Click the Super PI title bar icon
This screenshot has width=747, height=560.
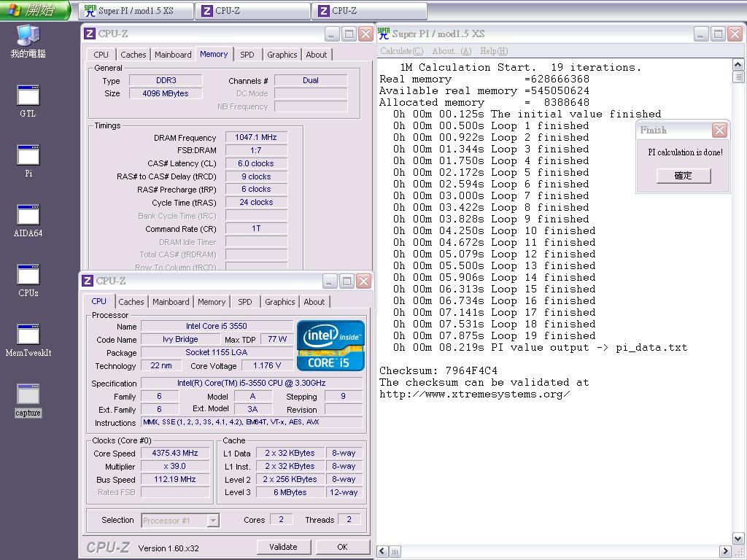[384, 34]
